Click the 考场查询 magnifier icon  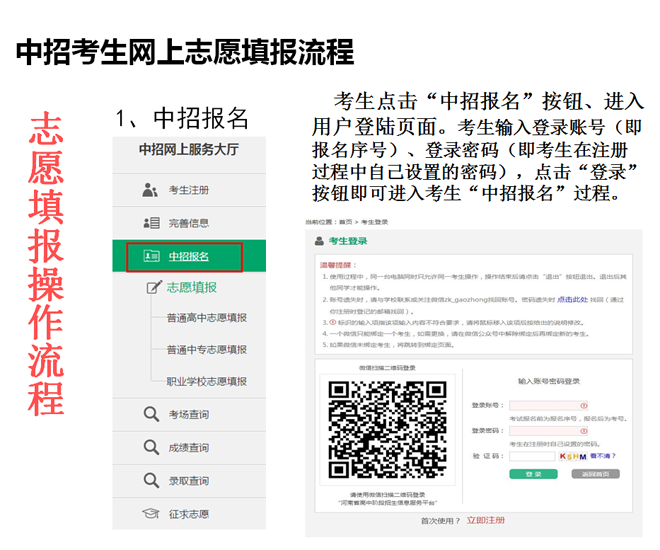tap(151, 414)
